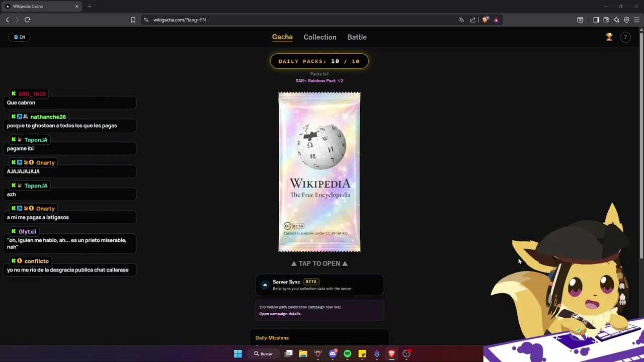Open the Leo AI sparkle icon
This screenshot has height=362, width=644.
pyautogui.click(x=616, y=20)
